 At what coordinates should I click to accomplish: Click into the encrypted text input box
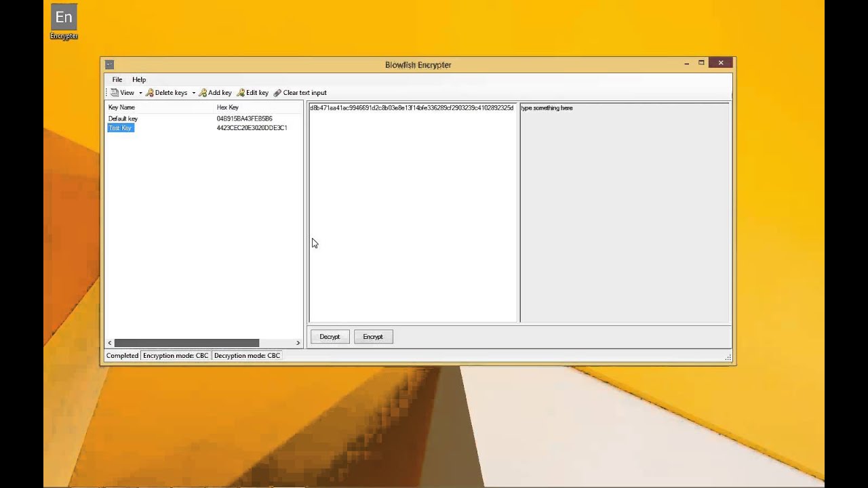tap(413, 212)
